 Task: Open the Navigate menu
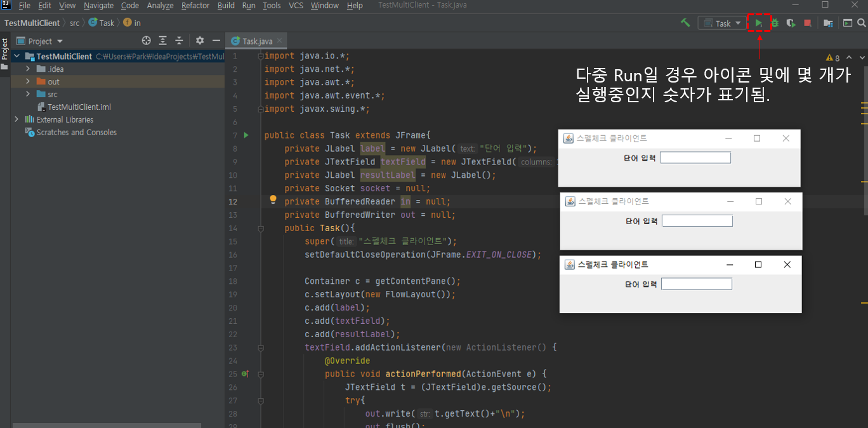coord(98,5)
